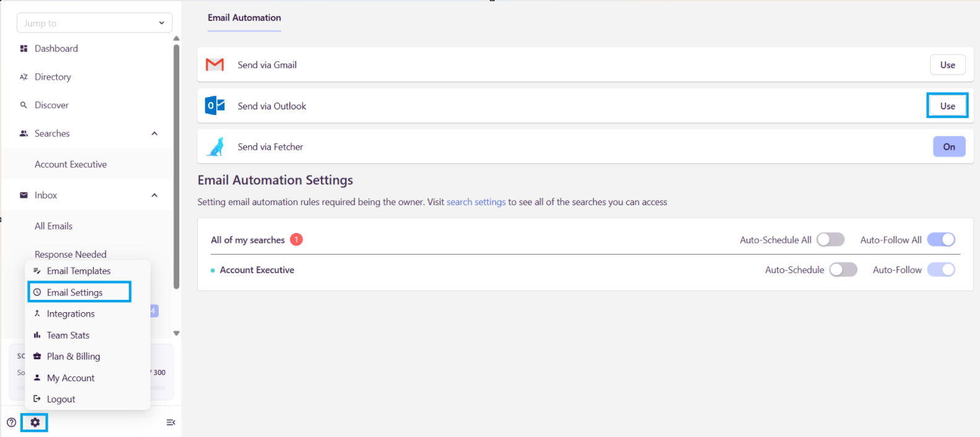
Task: Click the Account Executive settings row label
Action: (x=257, y=269)
